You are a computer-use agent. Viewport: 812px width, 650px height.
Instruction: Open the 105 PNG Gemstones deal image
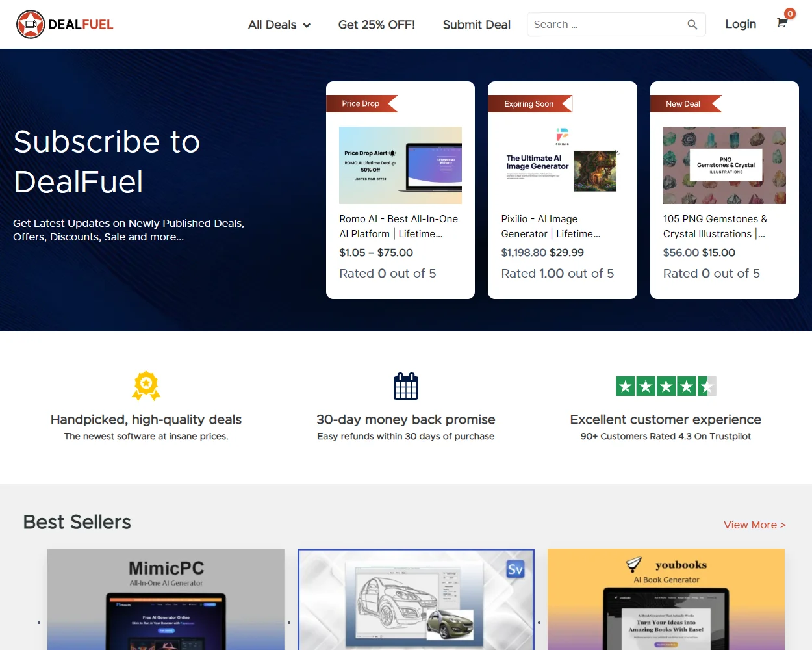pos(724,165)
